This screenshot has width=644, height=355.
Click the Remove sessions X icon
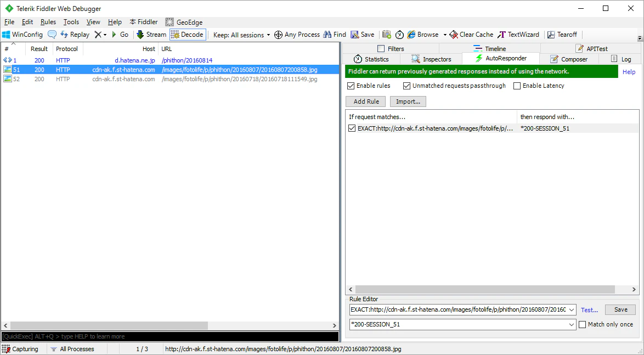(x=98, y=35)
